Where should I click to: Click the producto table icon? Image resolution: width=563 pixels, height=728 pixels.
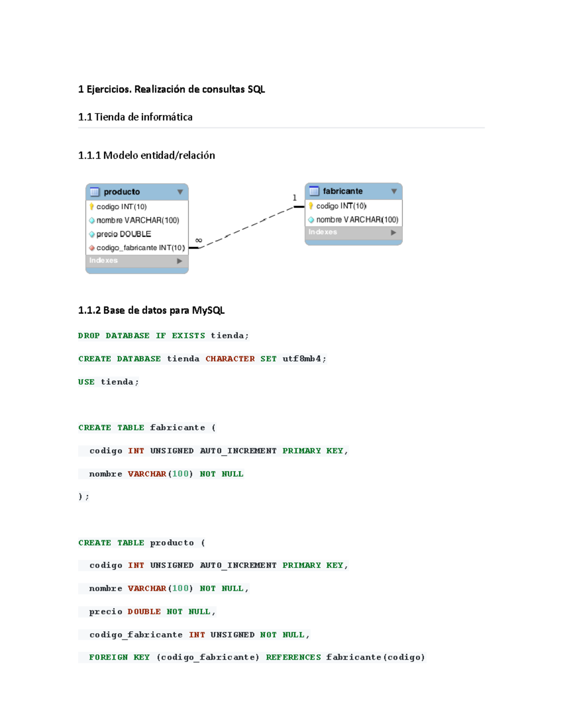[x=94, y=191]
